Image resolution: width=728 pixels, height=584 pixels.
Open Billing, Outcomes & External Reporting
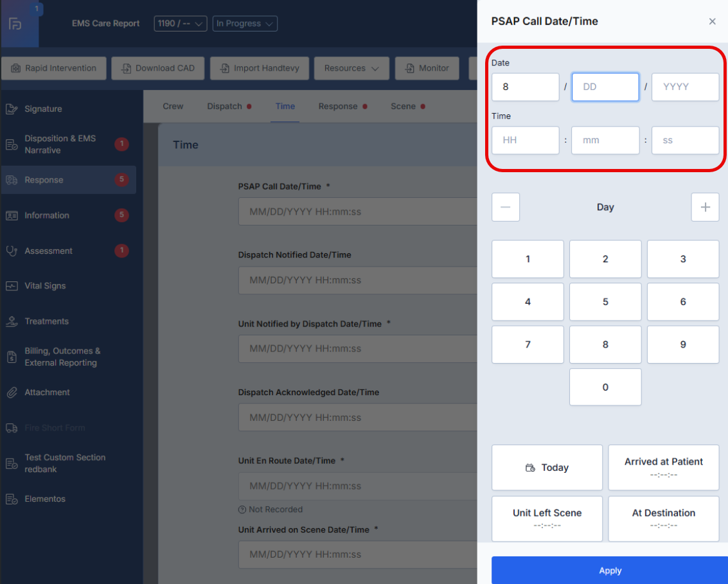point(62,357)
